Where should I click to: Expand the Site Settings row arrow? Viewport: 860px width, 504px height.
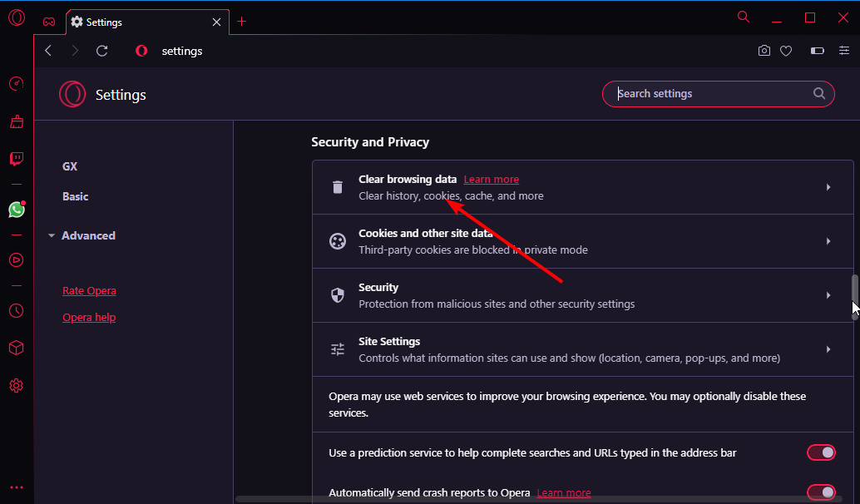pos(828,349)
